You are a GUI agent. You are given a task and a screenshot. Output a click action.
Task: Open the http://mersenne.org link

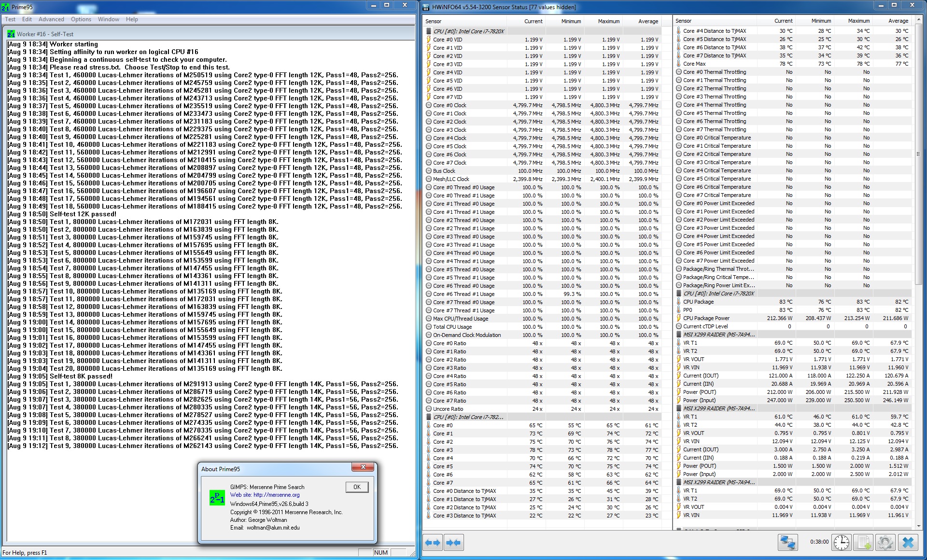276,495
